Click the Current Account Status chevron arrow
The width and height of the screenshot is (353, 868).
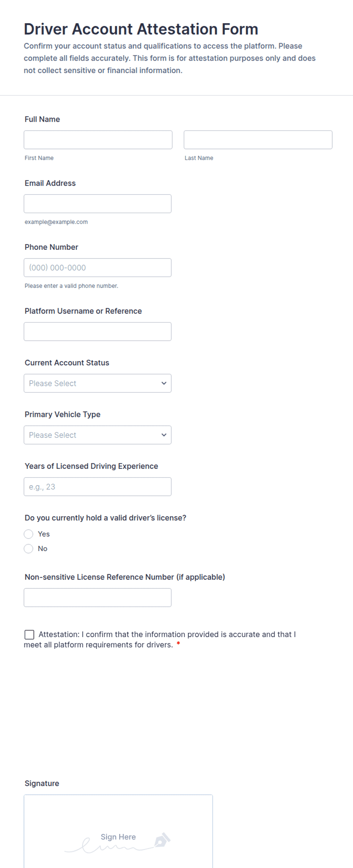[164, 383]
